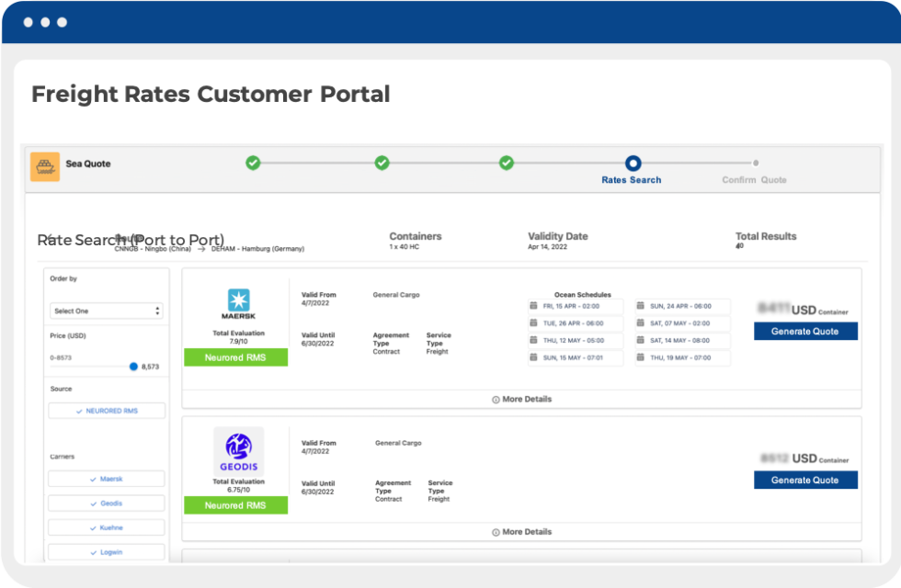Click the Geodis carrier logo icon

pyautogui.click(x=238, y=447)
